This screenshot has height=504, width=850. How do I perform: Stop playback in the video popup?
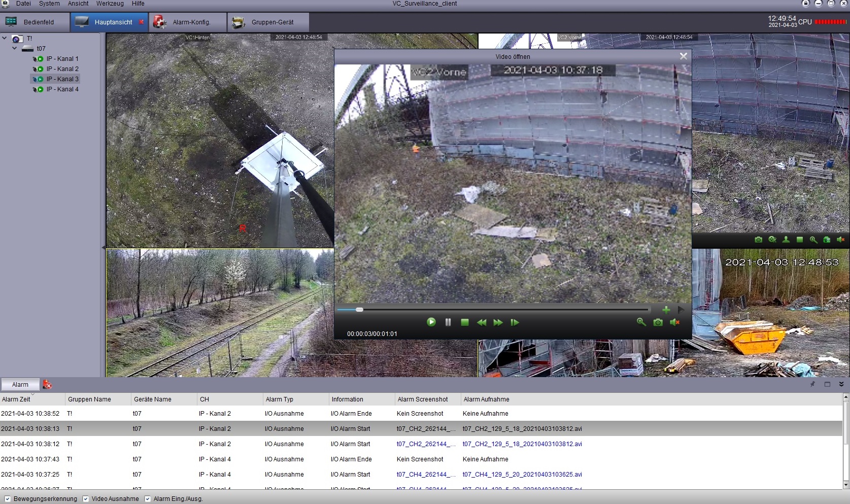click(x=464, y=322)
